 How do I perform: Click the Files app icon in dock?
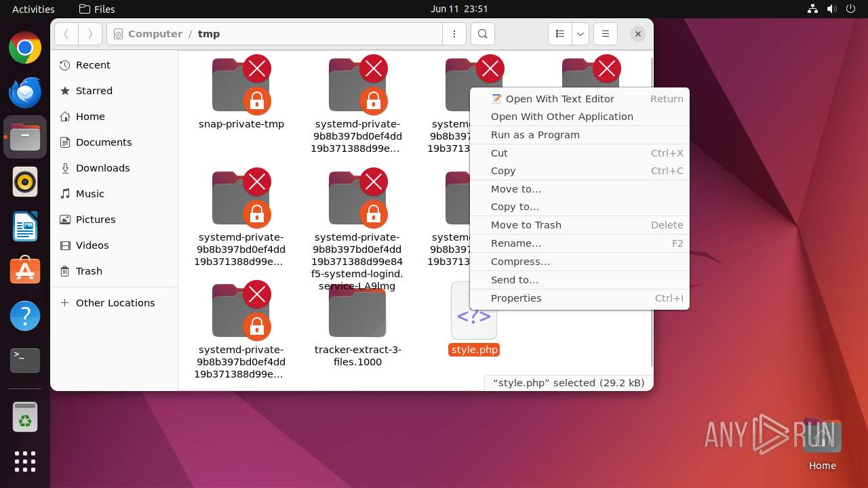(x=25, y=138)
